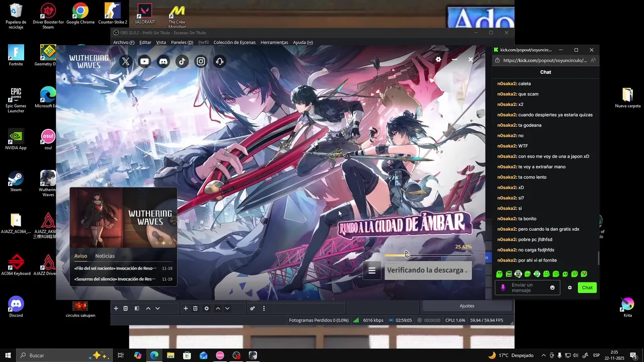Select the NVIDIA App desktop icon

click(x=16, y=140)
